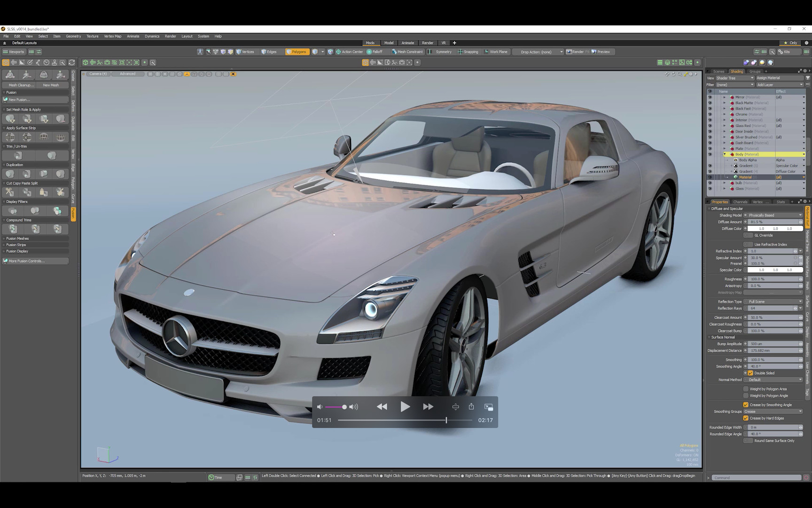Play the video in the overlay player
This screenshot has height=508, width=812.
point(405,407)
